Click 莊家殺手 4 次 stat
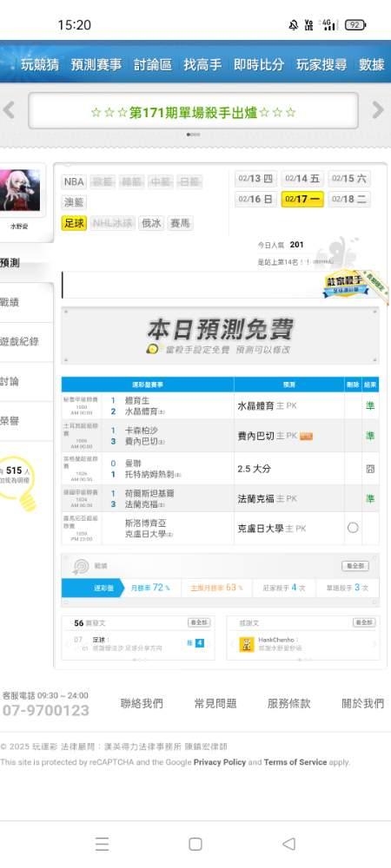 click(x=283, y=588)
